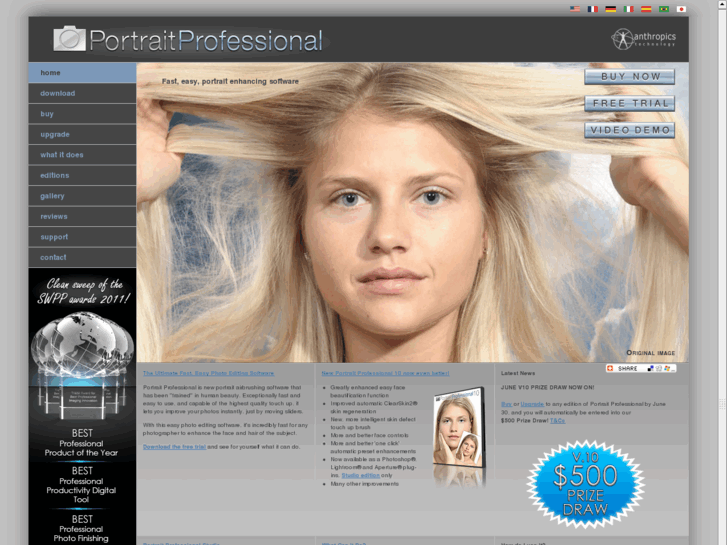The width and height of the screenshot is (727, 545).
Task: Watch the VIDEO DEMO button
Action: [629, 130]
